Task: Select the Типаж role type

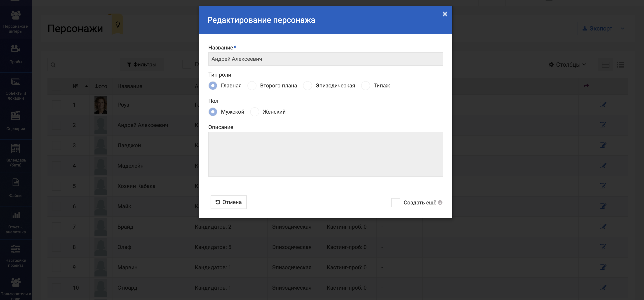Action: click(366, 85)
